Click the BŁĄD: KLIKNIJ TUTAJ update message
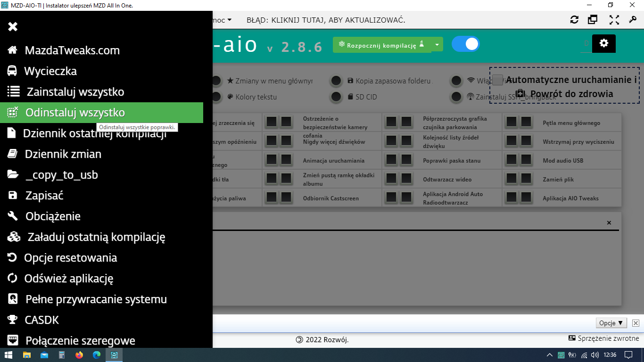Image resolution: width=644 pixels, height=362 pixels. [x=326, y=20]
